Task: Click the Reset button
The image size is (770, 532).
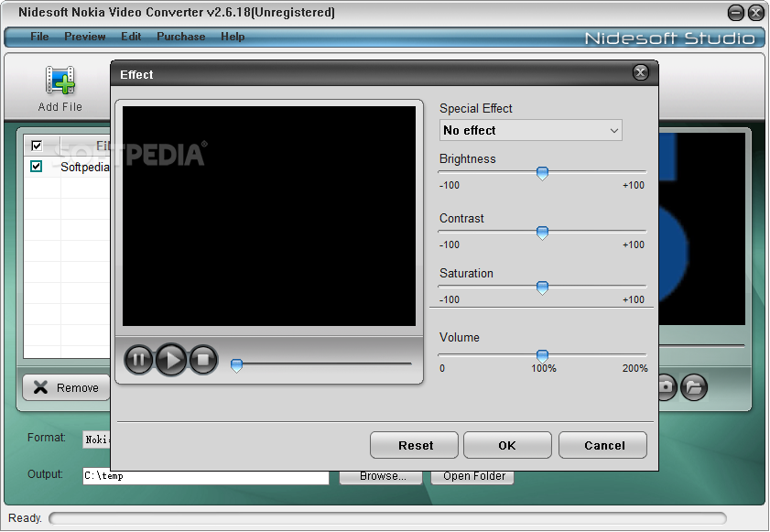Action: click(x=415, y=445)
